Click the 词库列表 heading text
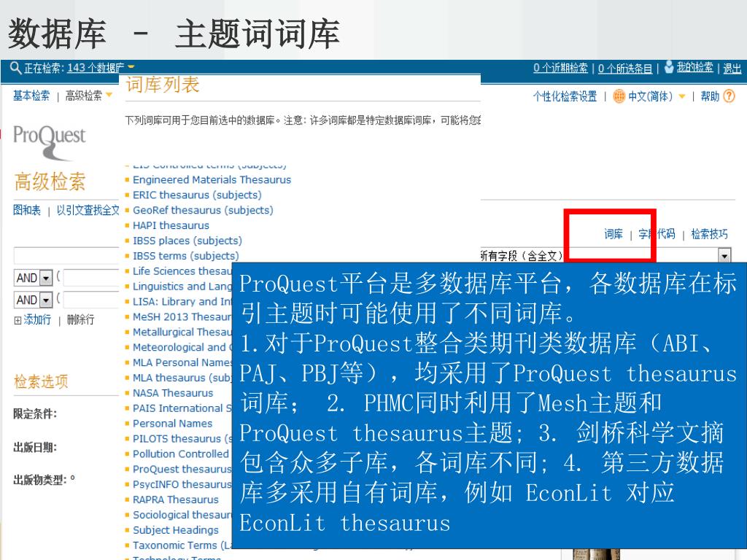 [x=162, y=85]
